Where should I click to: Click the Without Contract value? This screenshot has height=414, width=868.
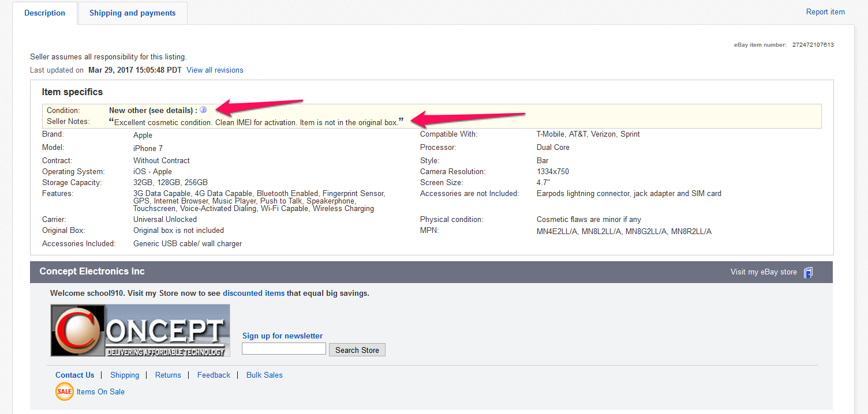coord(162,160)
